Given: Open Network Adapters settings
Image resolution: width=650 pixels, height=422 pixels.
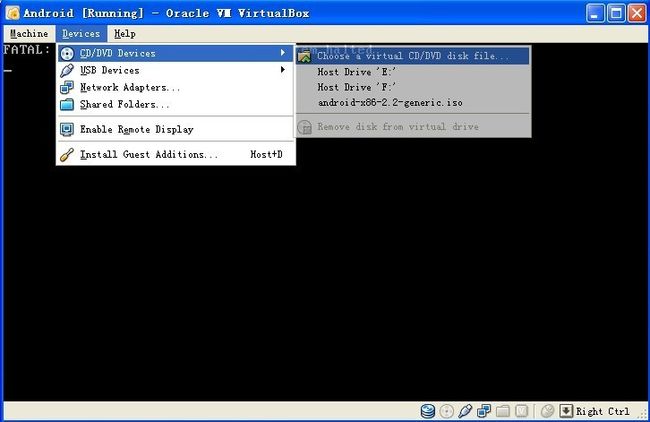Looking at the screenshot, I should coord(176,87).
